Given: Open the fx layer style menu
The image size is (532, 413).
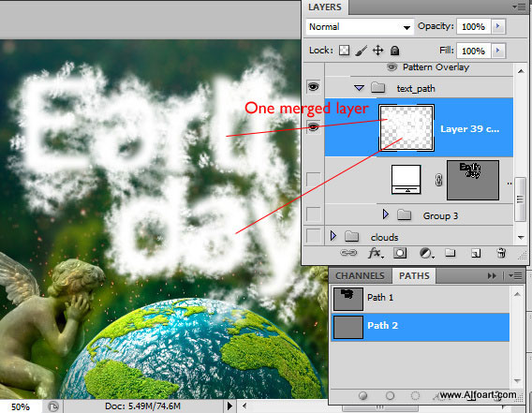Looking at the screenshot, I should click(x=376, y=253).
